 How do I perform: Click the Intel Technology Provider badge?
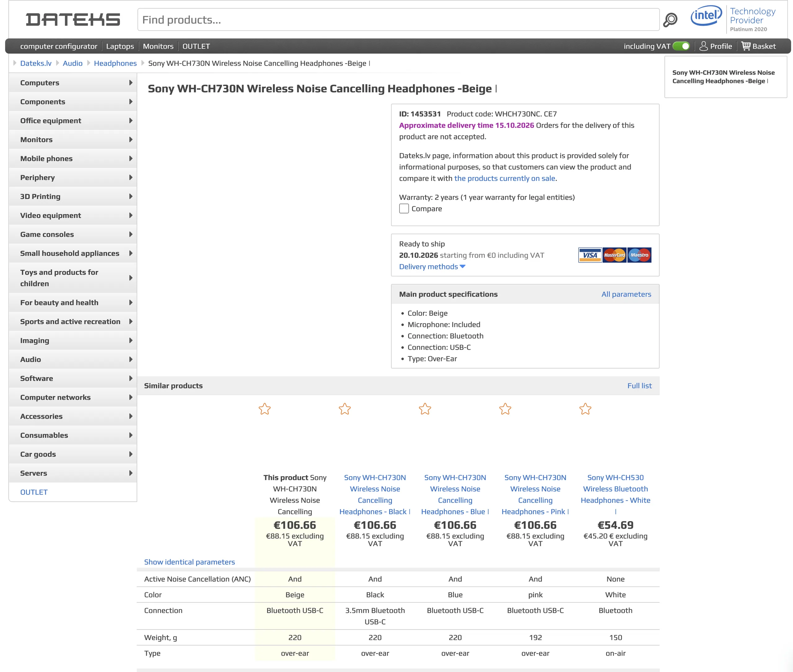tap(733, 19)
